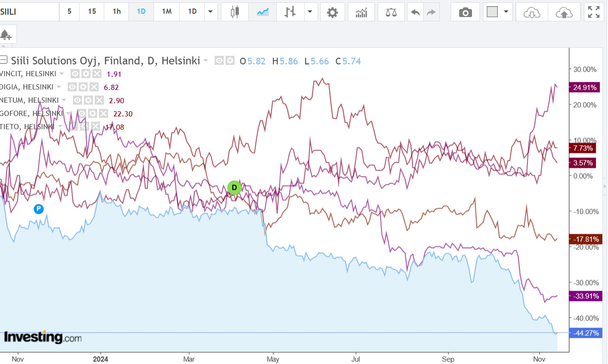Select the area chart type
The width and height of the screenshot is (608, 364).
click(x=263, y=12)
